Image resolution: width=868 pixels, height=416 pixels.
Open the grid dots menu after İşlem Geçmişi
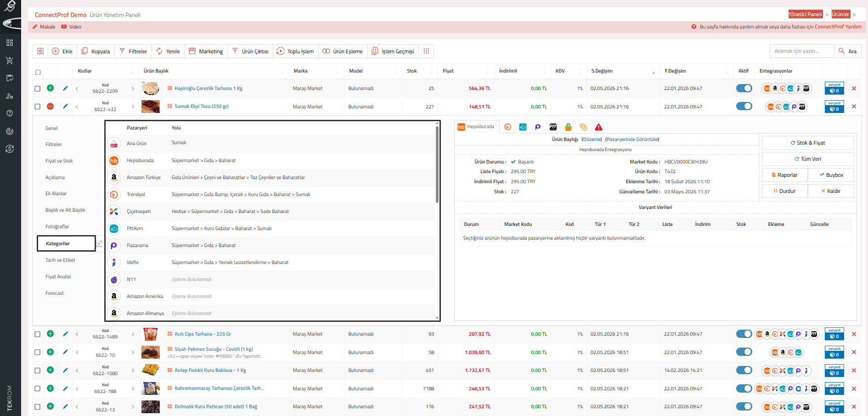tap(426, 51)
